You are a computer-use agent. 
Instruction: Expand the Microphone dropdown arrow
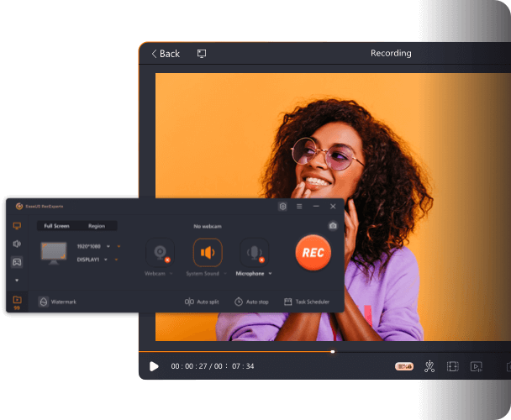(271, 274)
